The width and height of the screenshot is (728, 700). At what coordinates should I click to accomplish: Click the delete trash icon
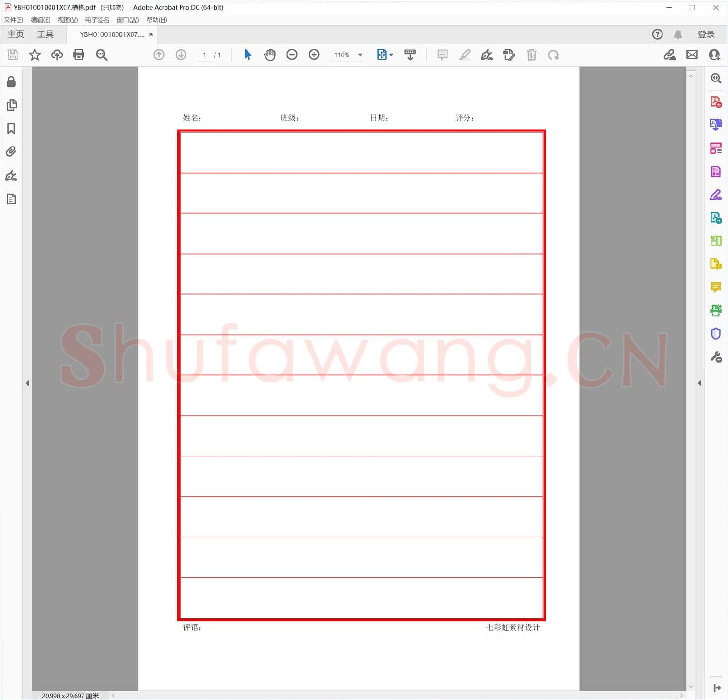531,55
